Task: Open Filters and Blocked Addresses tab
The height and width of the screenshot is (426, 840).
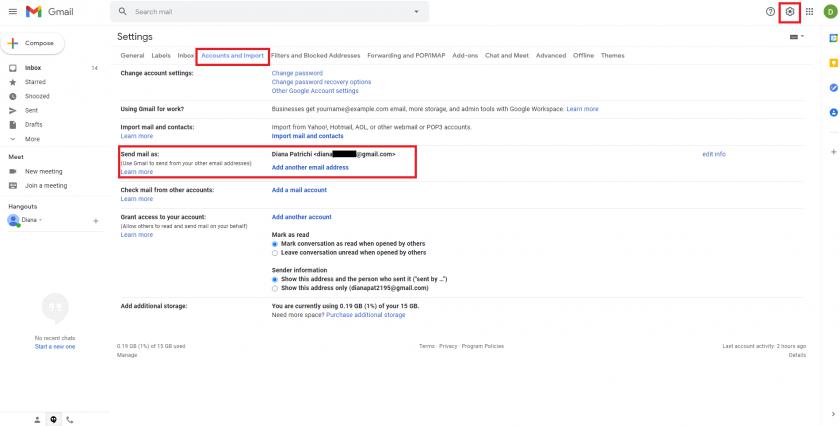Action: point(316,56)
